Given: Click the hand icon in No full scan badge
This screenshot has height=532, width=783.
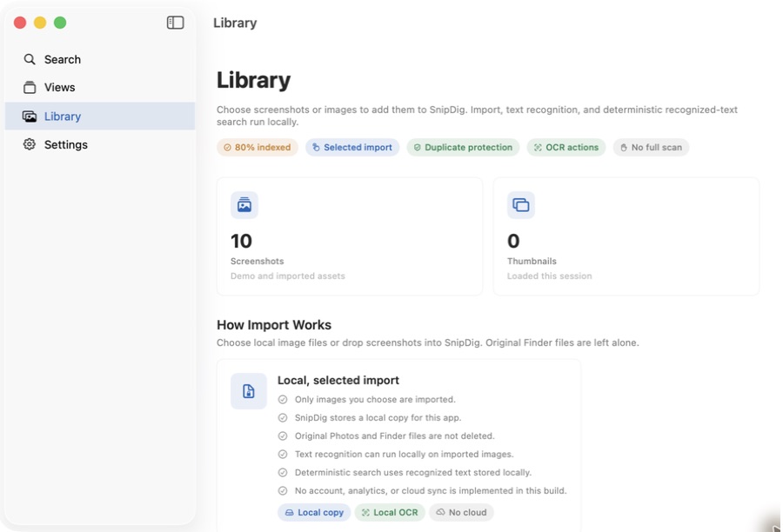Looking at the screenshot, I should 623,147.
